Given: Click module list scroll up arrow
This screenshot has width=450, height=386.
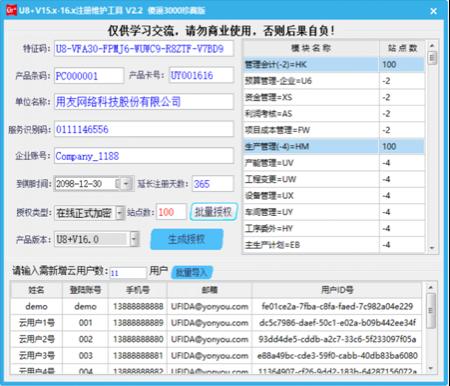Looking at the screenshot, I should [432, 45].
